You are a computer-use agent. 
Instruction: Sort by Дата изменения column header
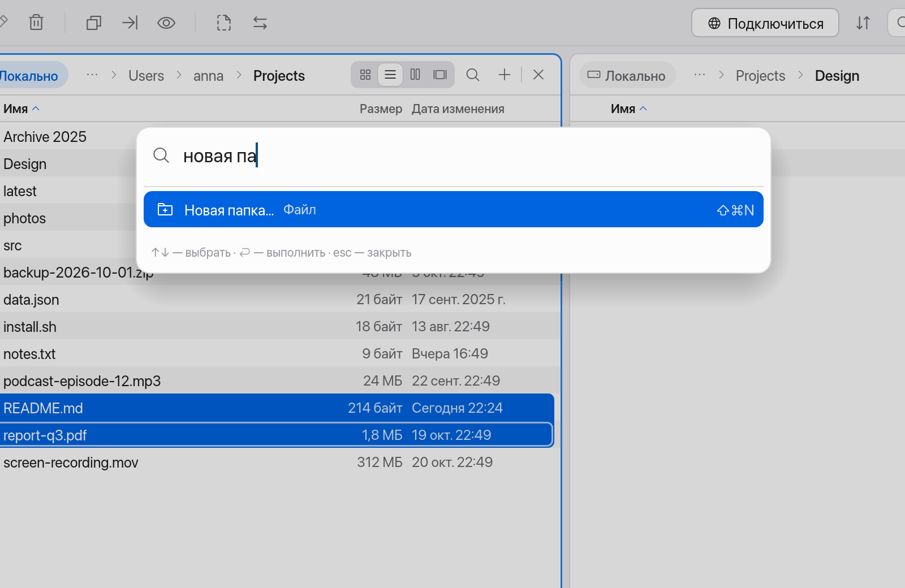pyautogui.click(x=458, y=109)
